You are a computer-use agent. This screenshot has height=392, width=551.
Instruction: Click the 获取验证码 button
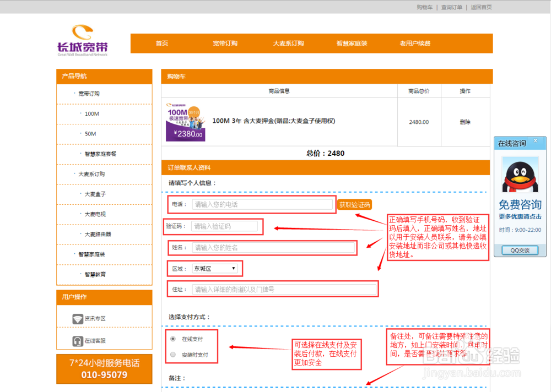(354, 205)
